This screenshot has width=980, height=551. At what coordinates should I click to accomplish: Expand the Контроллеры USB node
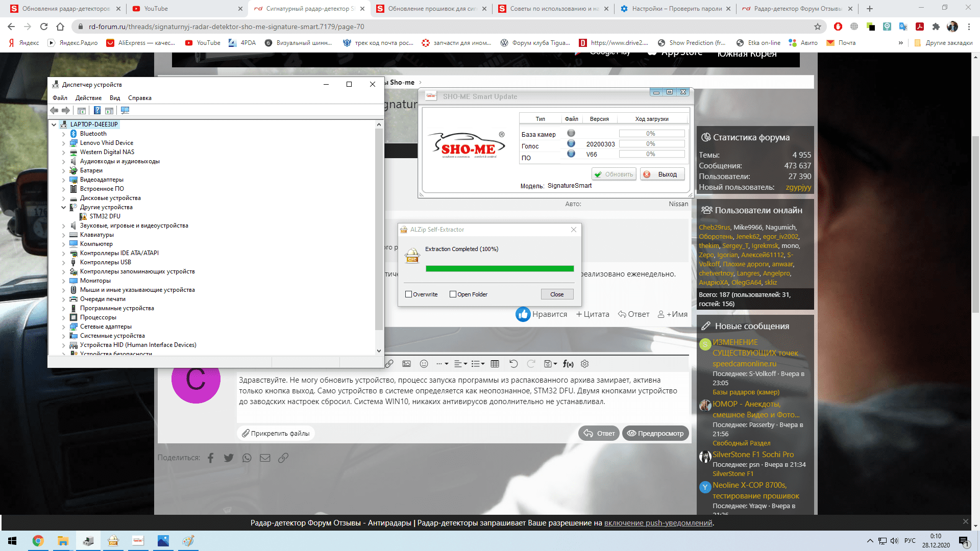(x=64, y=262)
